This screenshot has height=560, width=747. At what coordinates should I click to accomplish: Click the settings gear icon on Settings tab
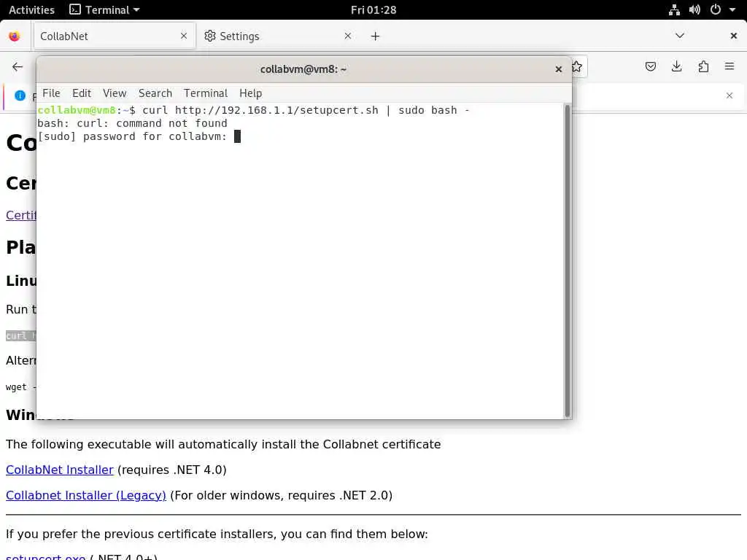pyautogui.click(x=210, y=36)
